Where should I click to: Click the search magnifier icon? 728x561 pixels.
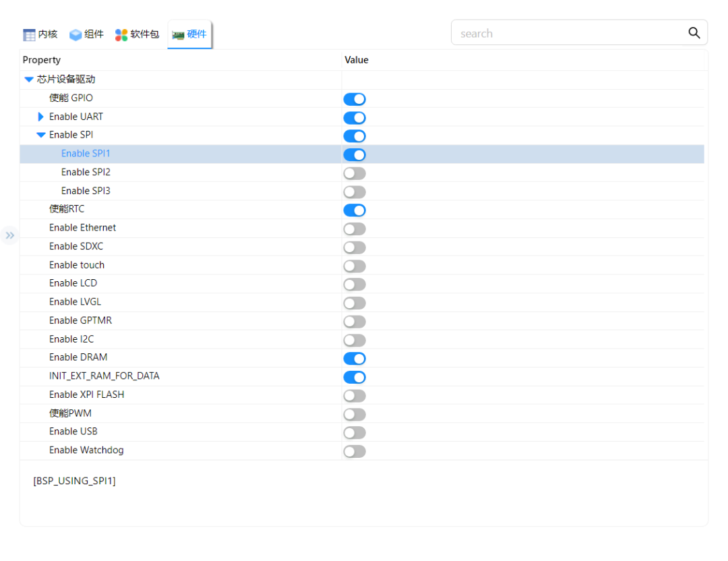point(694,32)
